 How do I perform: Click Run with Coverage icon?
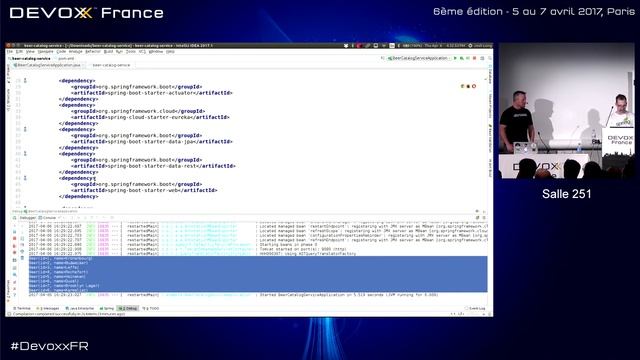(468, 58)
